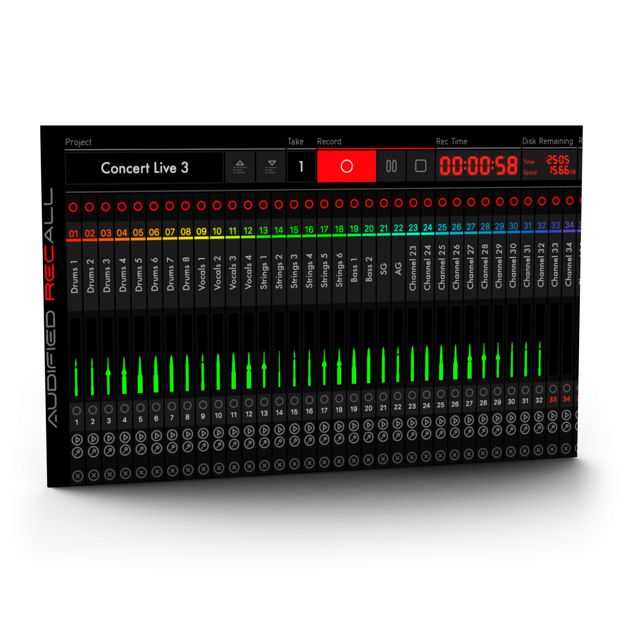Select the Strings 4 channel name label
644x644 pixels.
point(309,270)
